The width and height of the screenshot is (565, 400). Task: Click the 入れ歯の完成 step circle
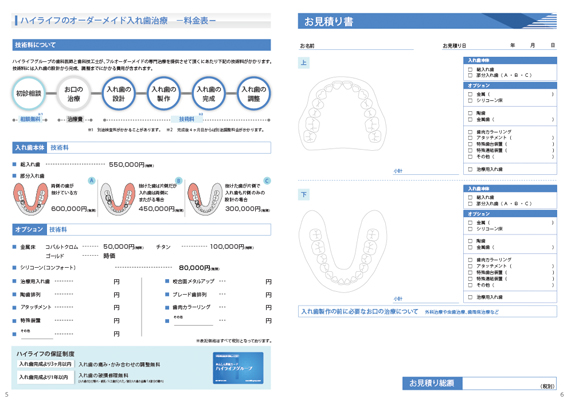tap(209, 93)
